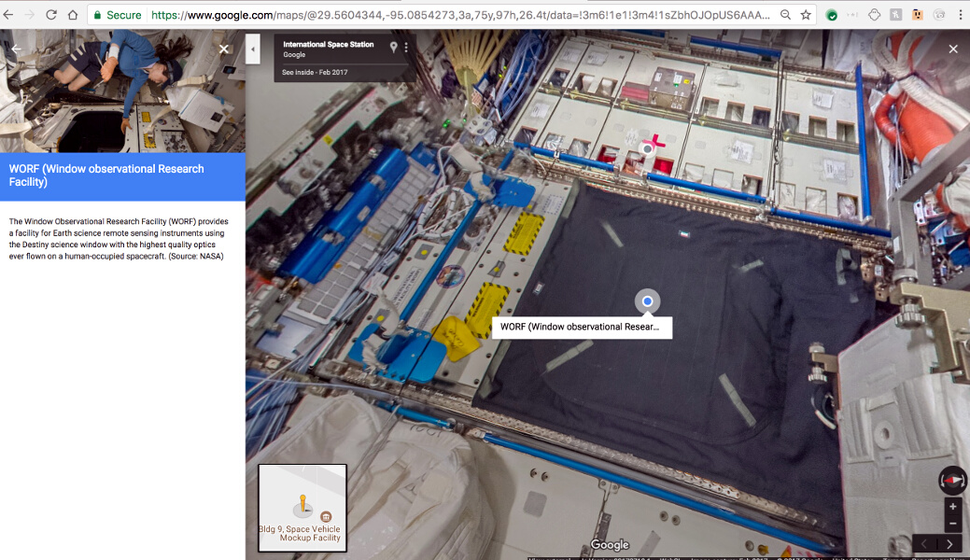Screen dimensions: 970x560
Task: Open the Bldg 9 mini-map thumbnail
Action: [302, 508]
